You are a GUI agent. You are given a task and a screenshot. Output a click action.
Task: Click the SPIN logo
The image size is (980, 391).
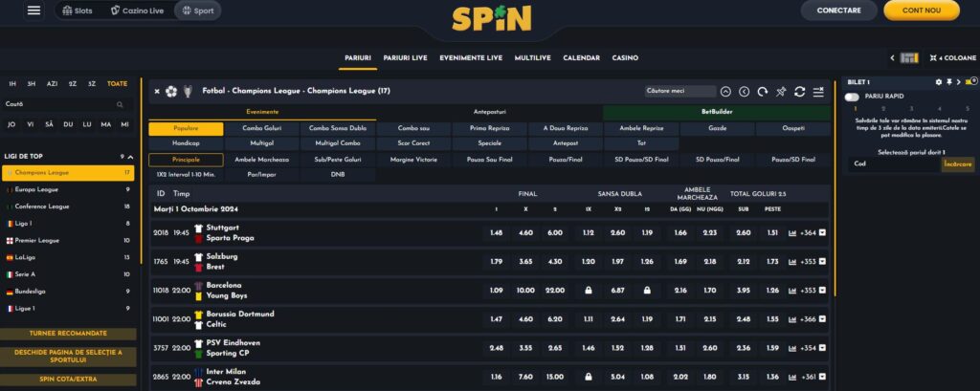(x=491, y=19)
